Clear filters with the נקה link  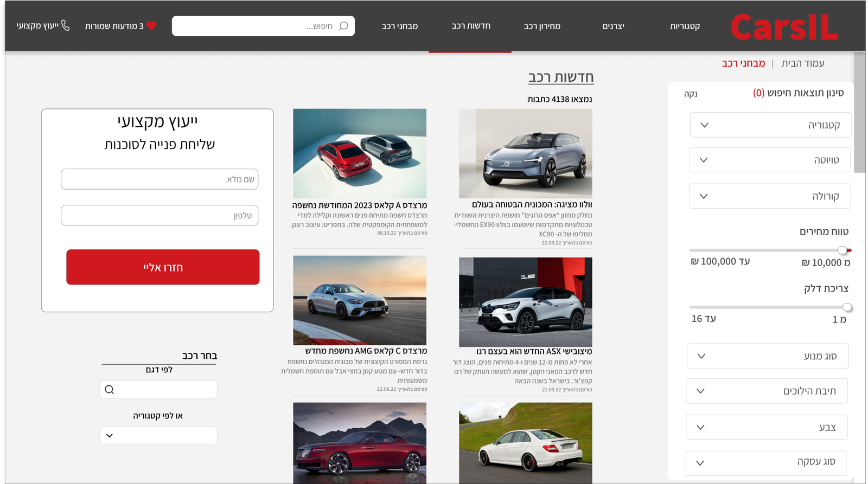point(691,94)
